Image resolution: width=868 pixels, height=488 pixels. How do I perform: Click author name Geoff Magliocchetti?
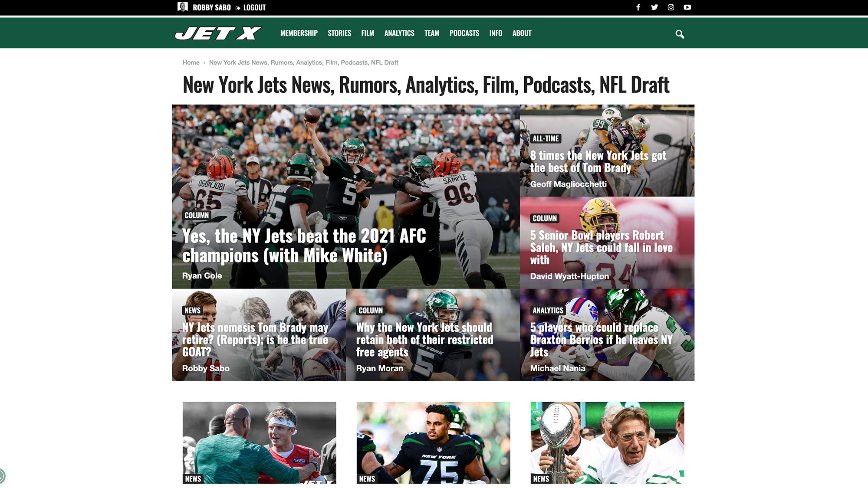(569, 184)
